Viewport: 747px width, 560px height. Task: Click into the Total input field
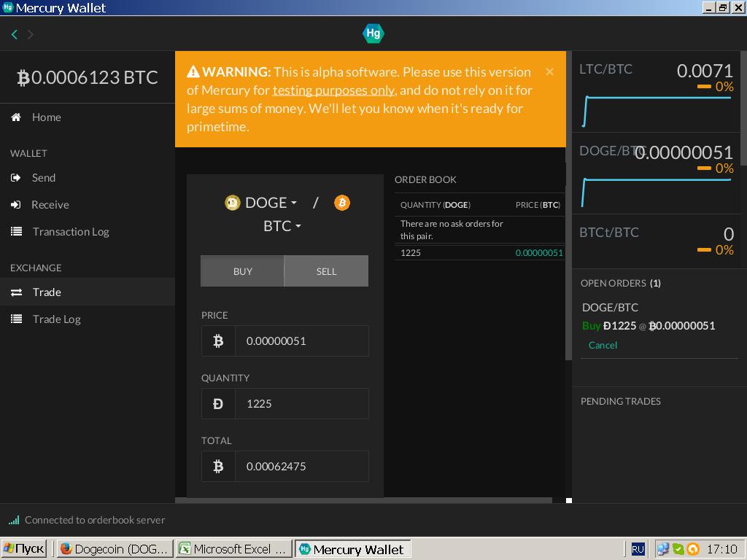(x=301, y=466)
